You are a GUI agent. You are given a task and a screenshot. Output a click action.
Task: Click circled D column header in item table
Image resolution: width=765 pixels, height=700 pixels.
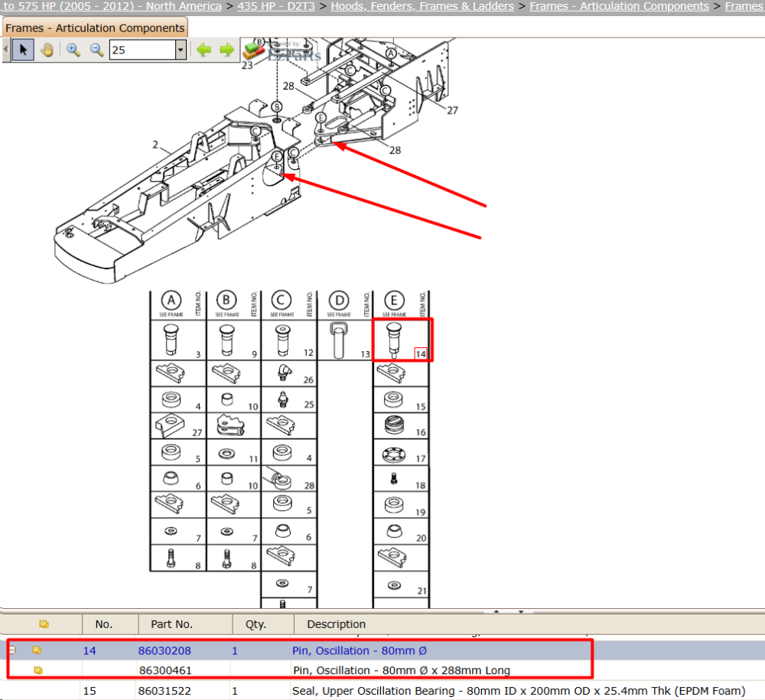(x=339, y=301)
